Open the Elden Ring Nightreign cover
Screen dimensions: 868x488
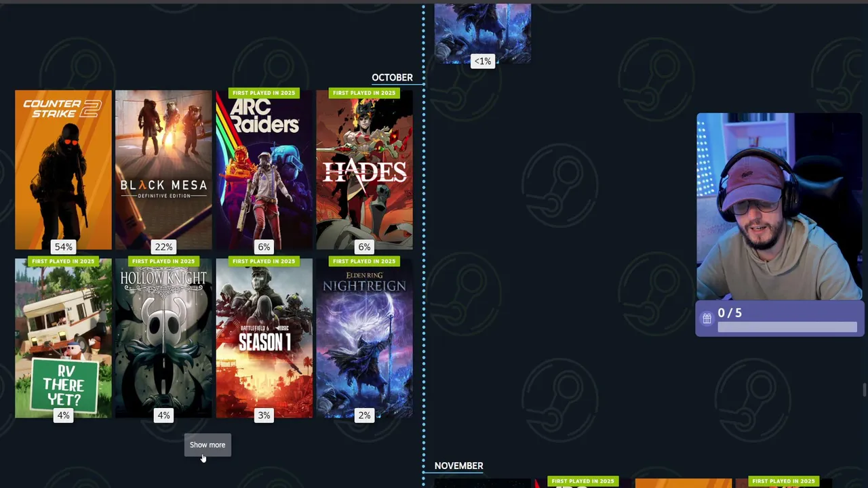pyautogui.click(x=364, y=338)
